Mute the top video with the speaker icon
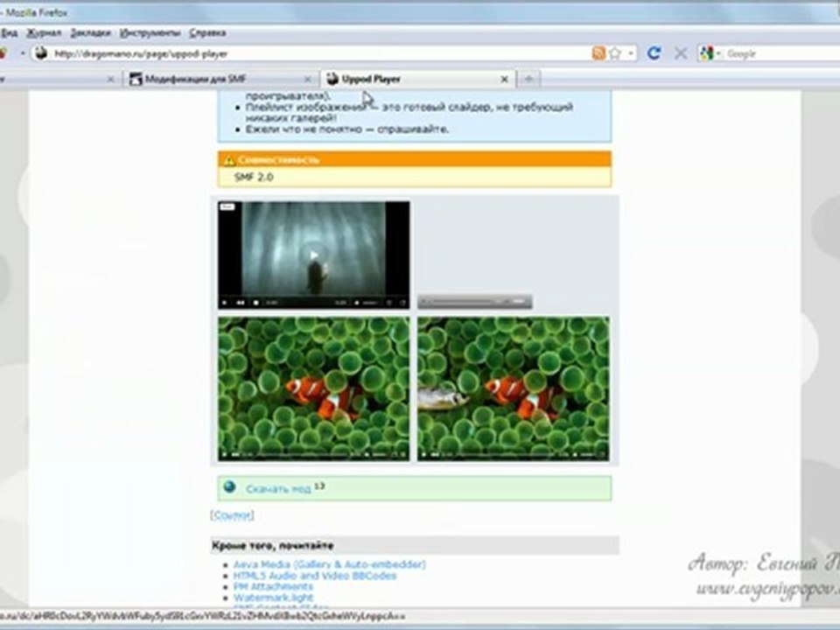The width and height of the screenshot is (840, 630). click(x=357, y=303)
